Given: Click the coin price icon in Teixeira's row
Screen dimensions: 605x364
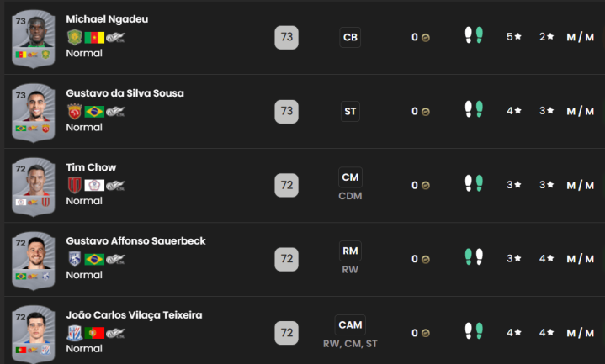Looking at the screenshot, I should [426, 333].
